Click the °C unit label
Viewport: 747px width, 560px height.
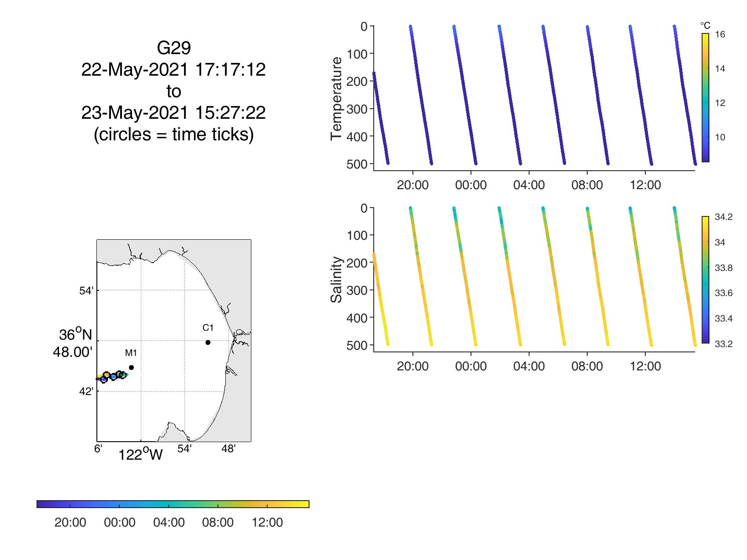pos(706,26)
